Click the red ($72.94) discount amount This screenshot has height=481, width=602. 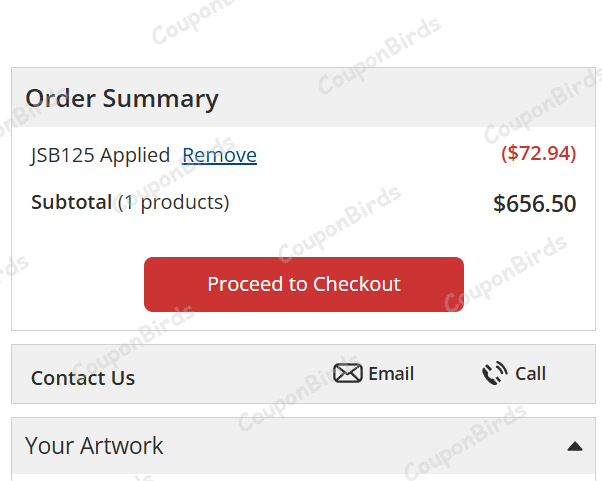538,154
